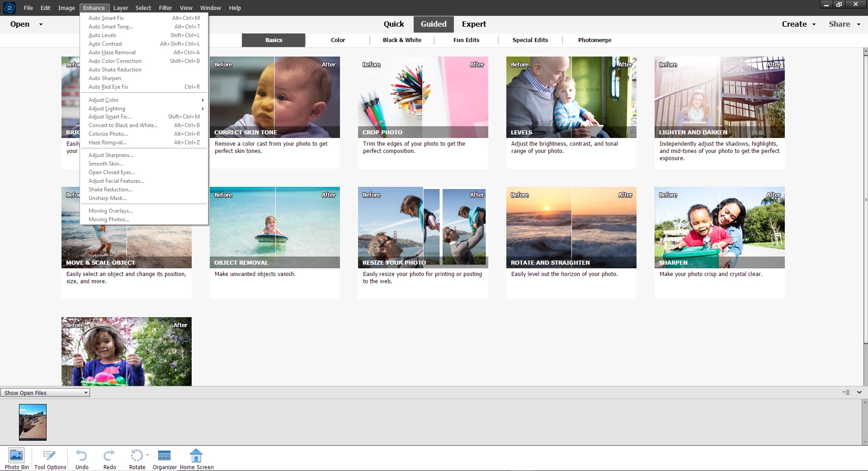Choose Adjust Smart Fix menu entry
The height and width of the screenshot is (471, 868).
pyautogui.click(x=144, y=117)
